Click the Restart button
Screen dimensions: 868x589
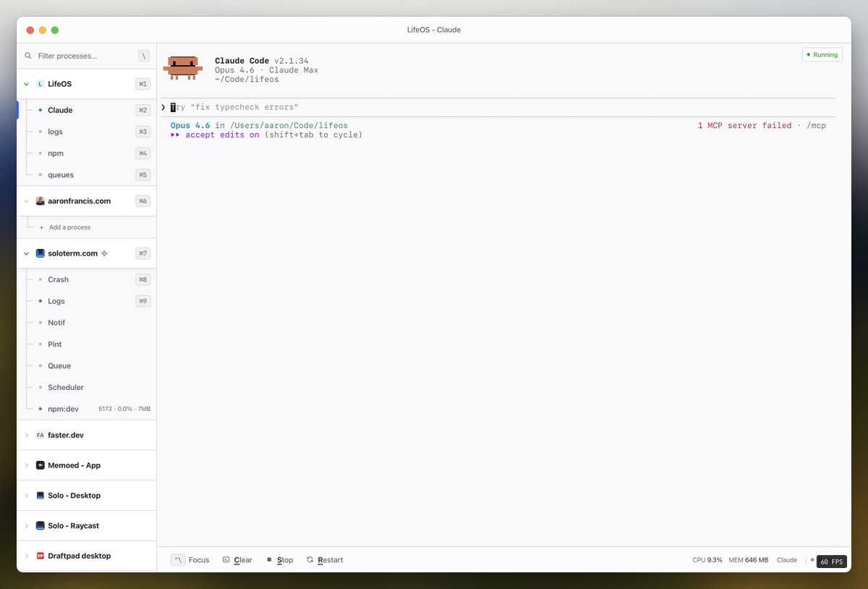coord(325,560)
